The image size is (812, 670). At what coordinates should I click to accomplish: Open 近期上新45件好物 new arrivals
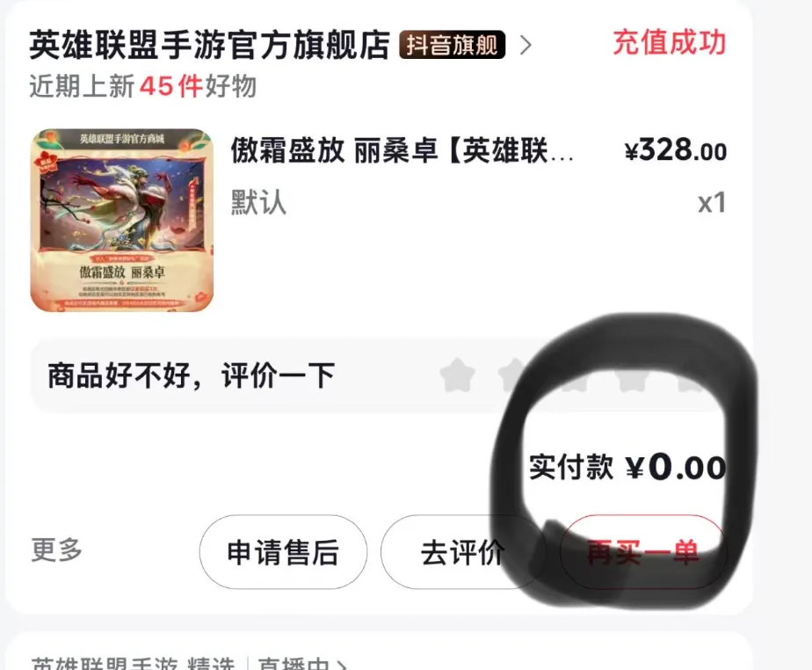(143, 86)
